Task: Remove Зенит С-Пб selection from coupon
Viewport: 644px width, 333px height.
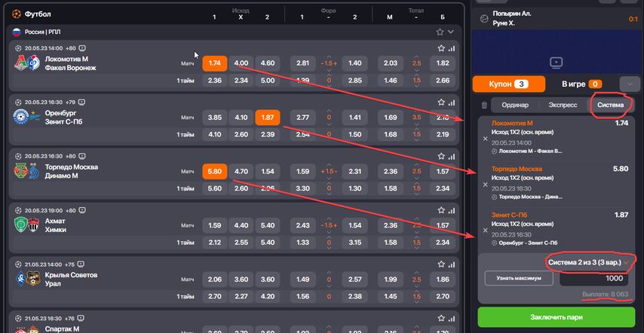Action: pos(485,231)
